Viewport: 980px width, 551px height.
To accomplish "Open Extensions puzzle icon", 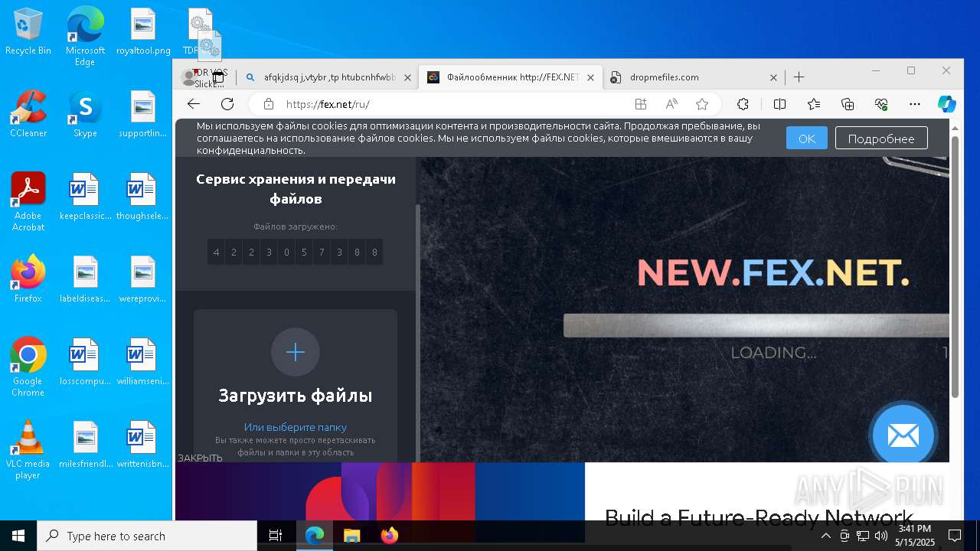I will [x=743, y=104].
